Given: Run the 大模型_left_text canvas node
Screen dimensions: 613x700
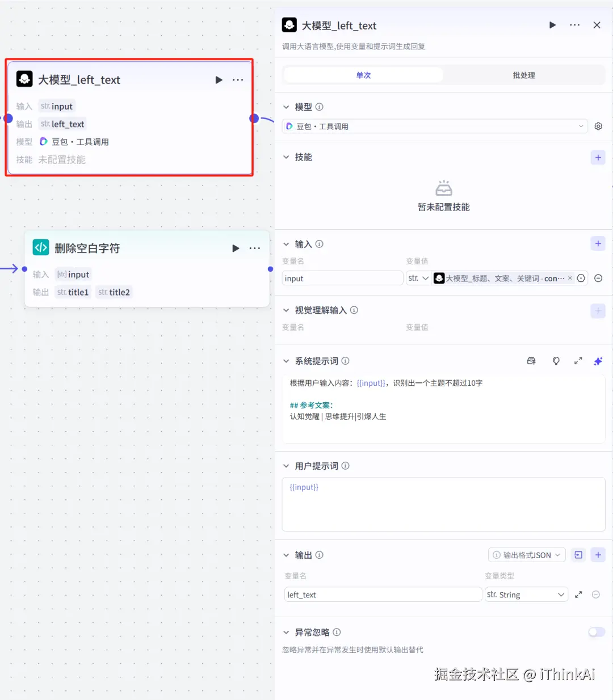Looking at the screenshot, I should point(219,80).
